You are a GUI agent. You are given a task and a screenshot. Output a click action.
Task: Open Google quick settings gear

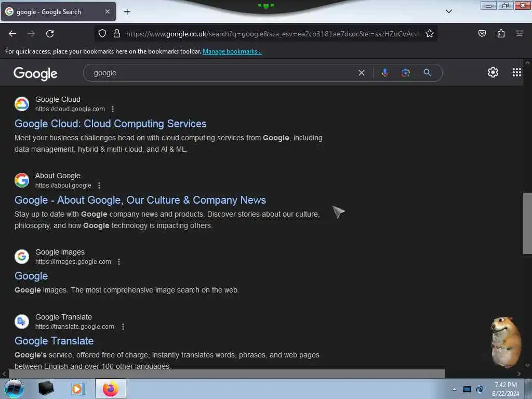tap(493, 72)
